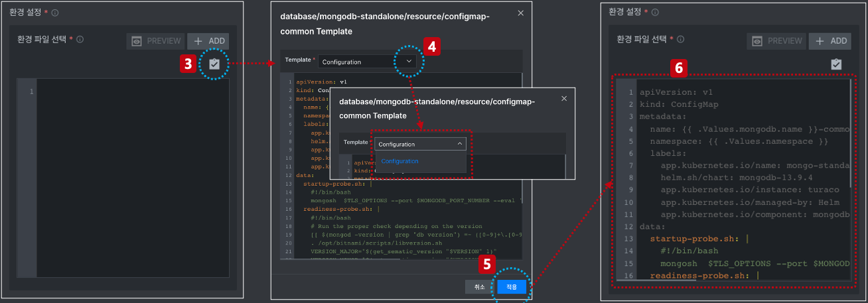Click the clipboard template icon in left panel

214,64
